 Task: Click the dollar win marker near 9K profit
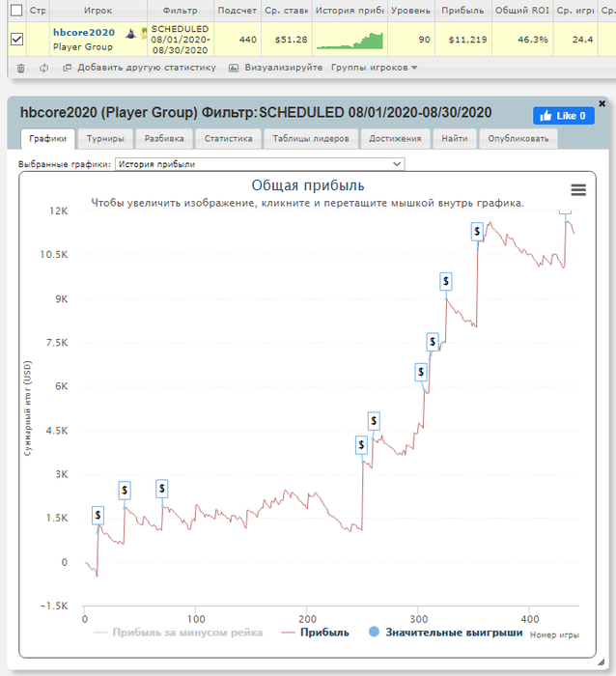coord(446,282)
